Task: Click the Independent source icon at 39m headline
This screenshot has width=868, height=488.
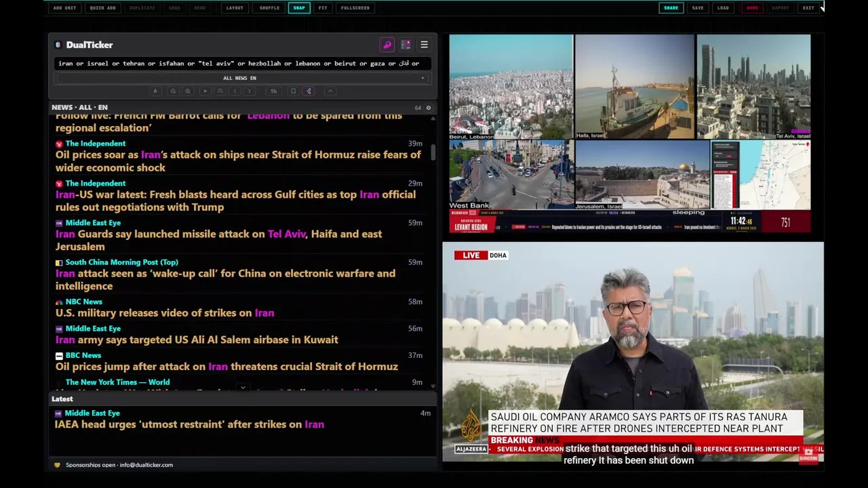Action: pyautogui.click(x=59, y=144)
